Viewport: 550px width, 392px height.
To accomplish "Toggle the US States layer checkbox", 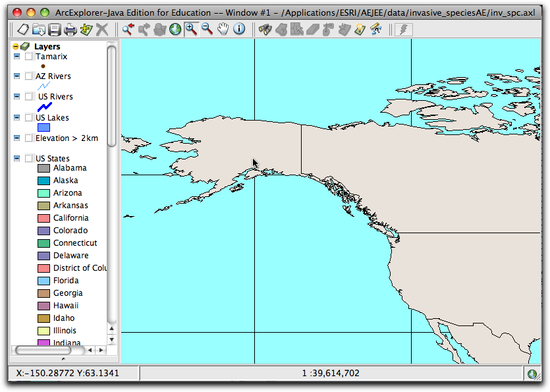I will [x=29, y=158].
